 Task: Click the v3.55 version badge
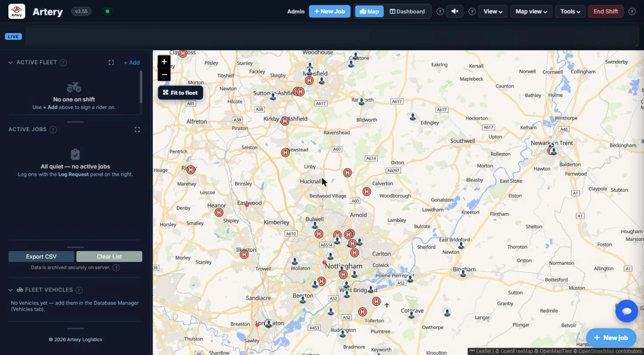(81, 11)
